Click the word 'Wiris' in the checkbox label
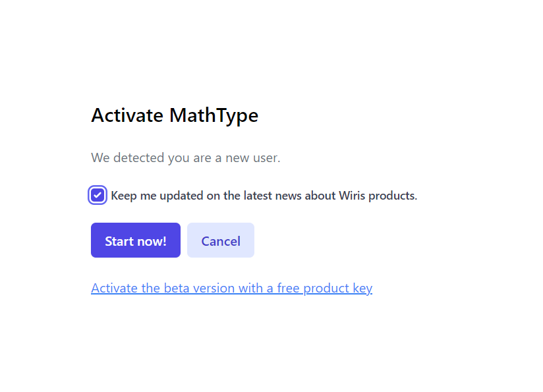The height and width of the screenshot is (392, 543). pos(352,196)
